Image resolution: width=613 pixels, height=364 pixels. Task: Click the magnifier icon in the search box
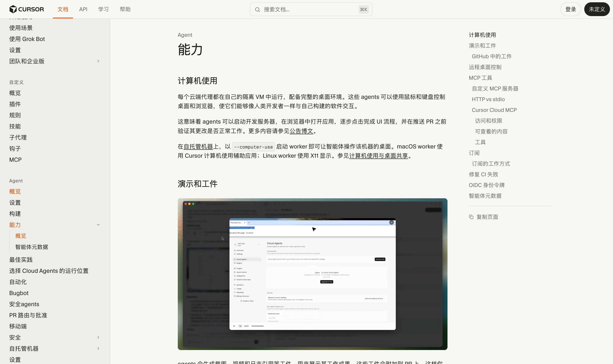tap(257, 10)
